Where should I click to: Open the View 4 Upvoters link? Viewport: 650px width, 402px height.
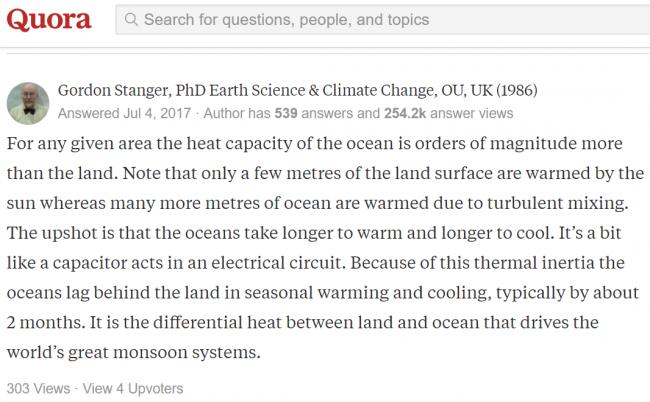pos(133,389)
